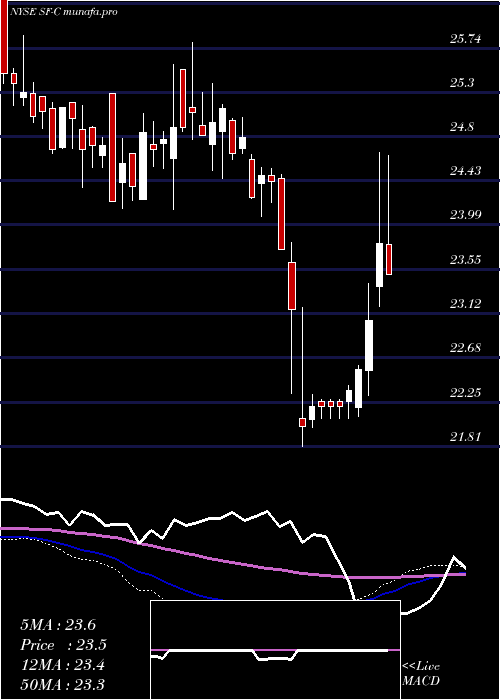
Task: Click the 22.25 price axis label
Action: pos(466,392)
